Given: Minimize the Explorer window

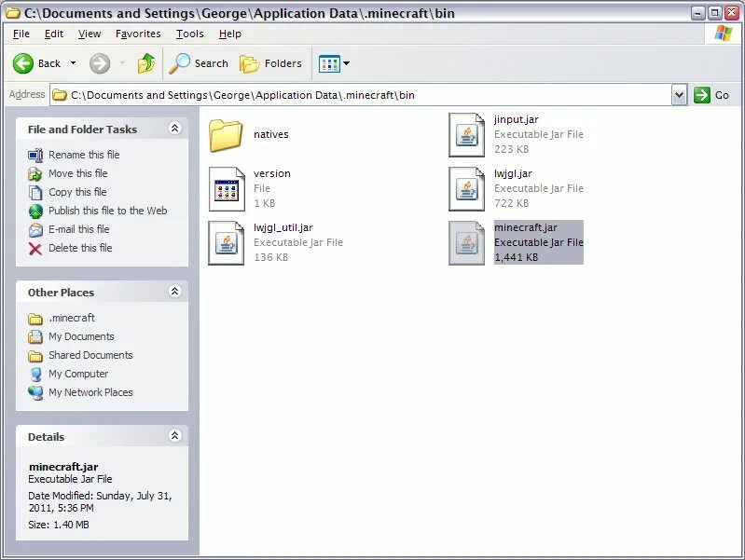Looking at the screenshot, I should coord(698,13).
